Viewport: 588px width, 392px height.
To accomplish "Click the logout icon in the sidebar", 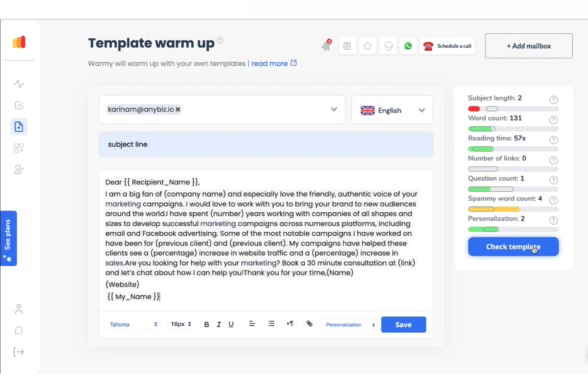I will pyautogui.click(x=19, y=351).
